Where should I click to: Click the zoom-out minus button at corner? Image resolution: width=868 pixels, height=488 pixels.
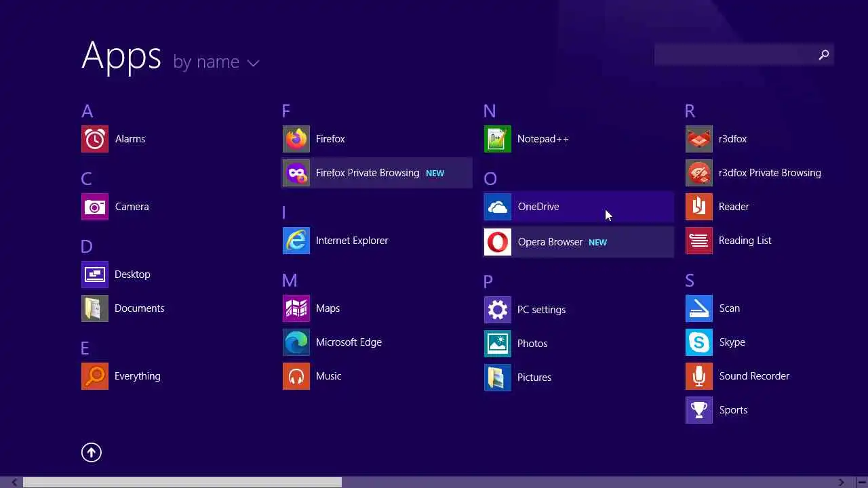point(861,483)
